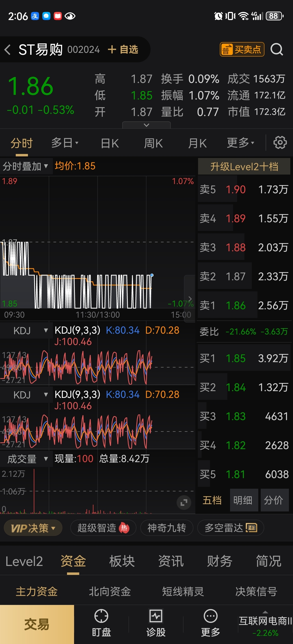Tap the 委比 -21.66% row
Image resolution: width=293 pixels, height=644 pixels.
coord(244,331)
